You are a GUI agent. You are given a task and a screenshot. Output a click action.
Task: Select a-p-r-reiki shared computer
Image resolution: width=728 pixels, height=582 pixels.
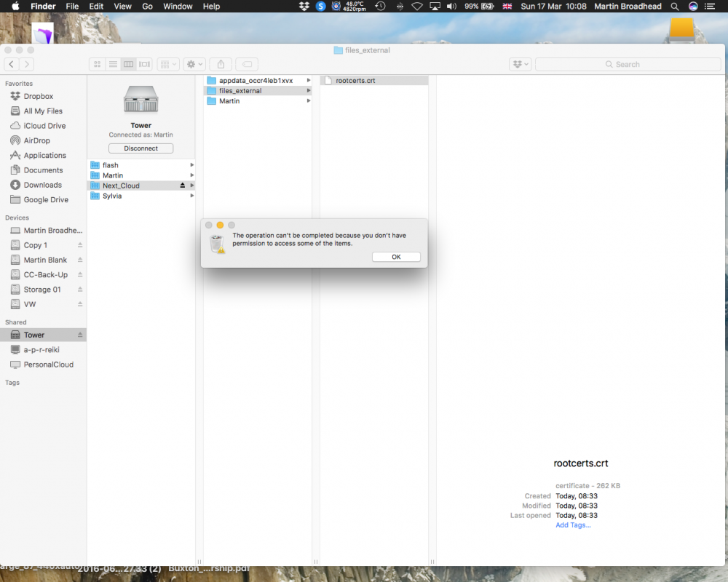(43, 349)
